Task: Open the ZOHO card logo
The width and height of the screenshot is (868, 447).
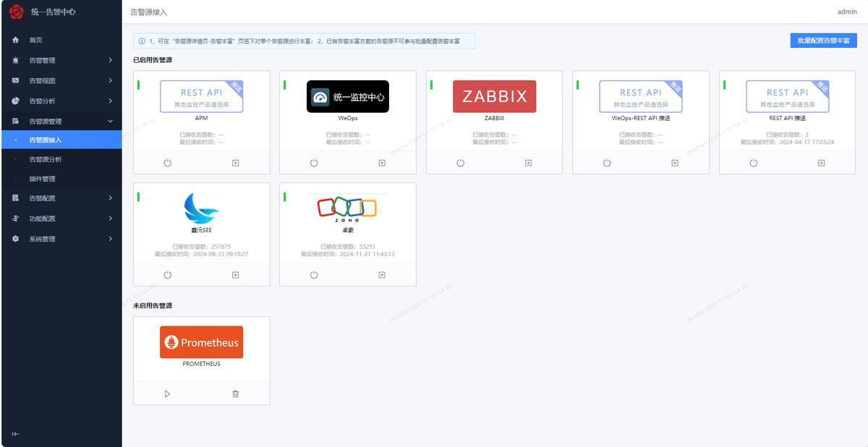Action: coord(348,208)
